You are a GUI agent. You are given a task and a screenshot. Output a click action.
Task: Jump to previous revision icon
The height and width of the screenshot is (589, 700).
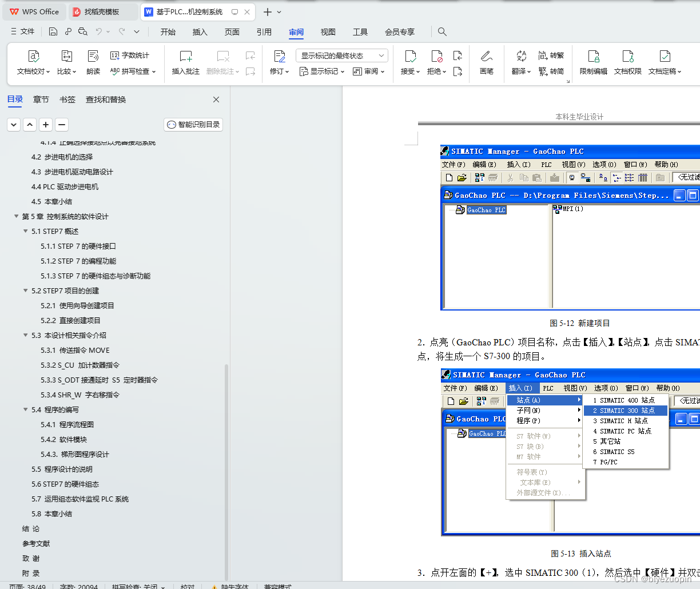tap(458, 55)
